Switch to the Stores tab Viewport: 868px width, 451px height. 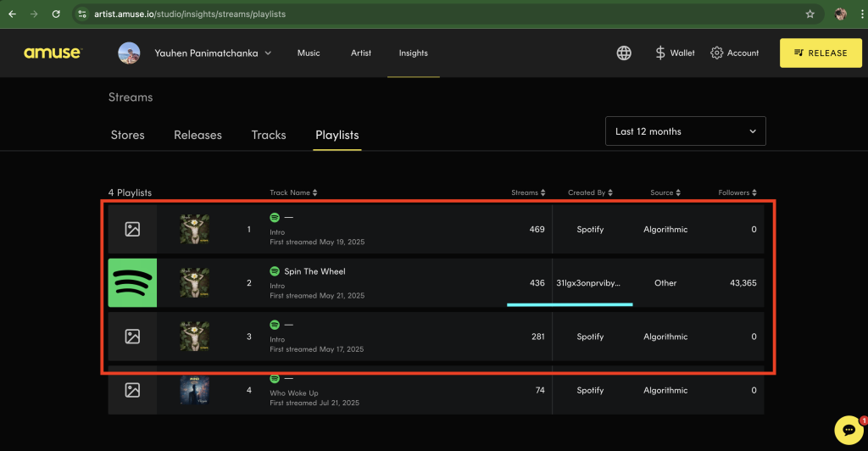[x=127, y=135]
